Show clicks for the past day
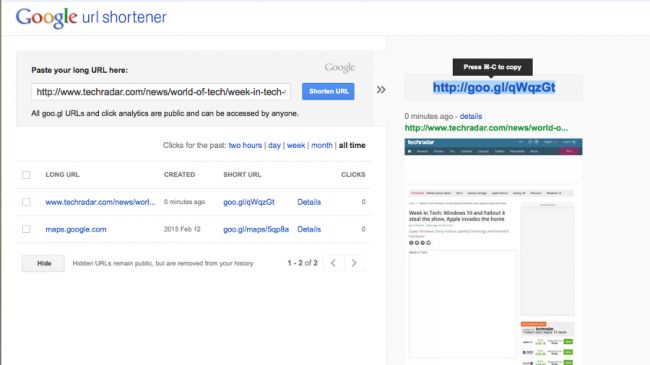Screen dimensions: 650x365 tap(274, 145)
